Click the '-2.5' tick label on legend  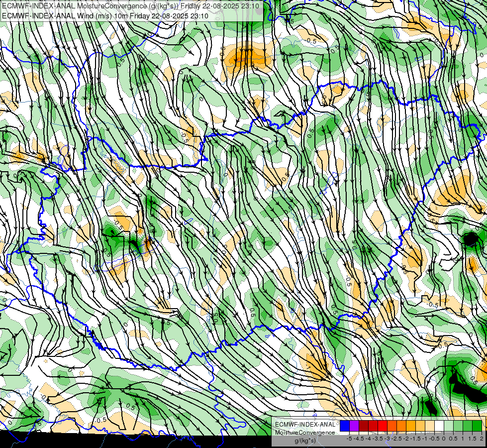[x=396, y=439]
